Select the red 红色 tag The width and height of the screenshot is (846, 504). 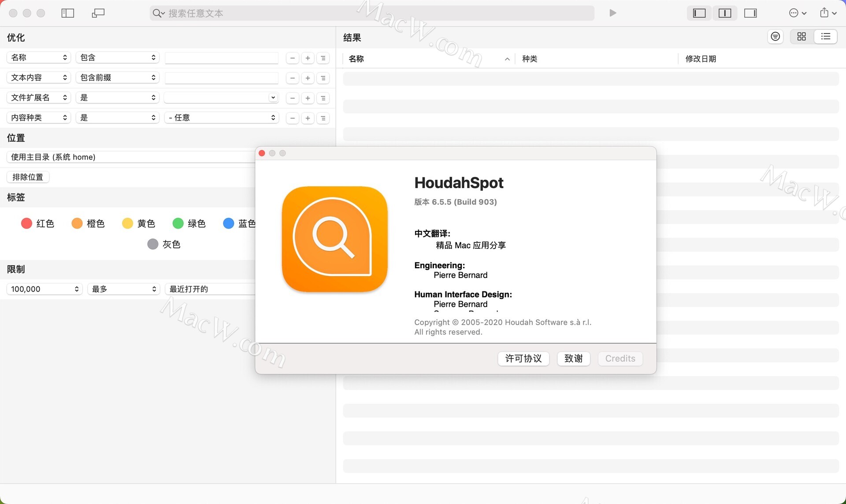(37, 223)
